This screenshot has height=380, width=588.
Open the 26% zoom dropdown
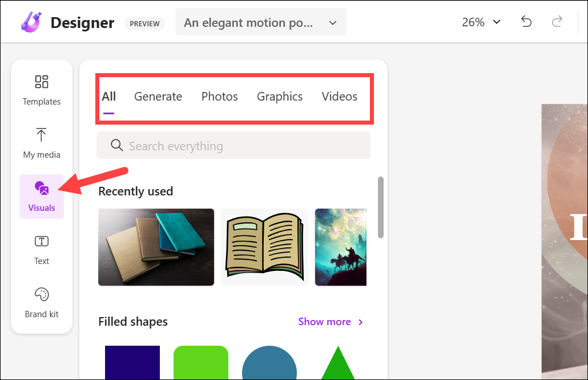tap(481, 22)
